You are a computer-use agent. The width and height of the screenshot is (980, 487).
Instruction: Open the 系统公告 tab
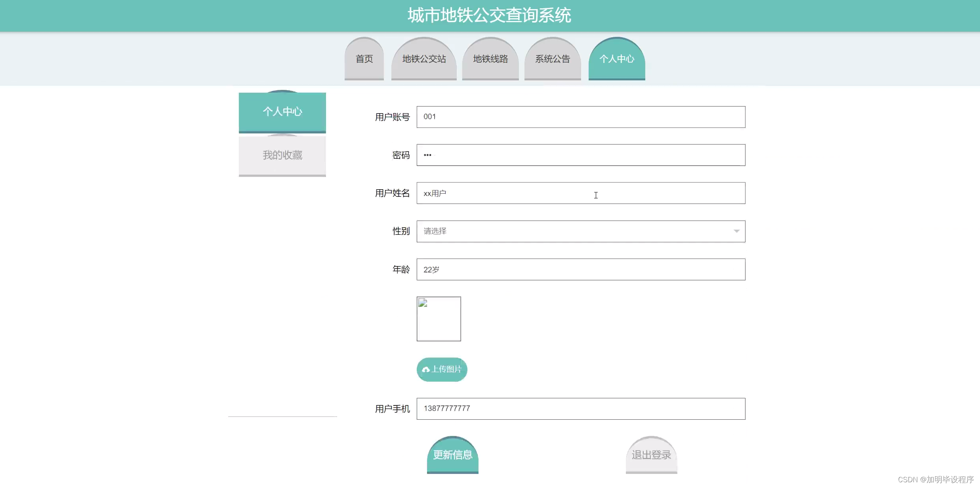click(553, 59)
